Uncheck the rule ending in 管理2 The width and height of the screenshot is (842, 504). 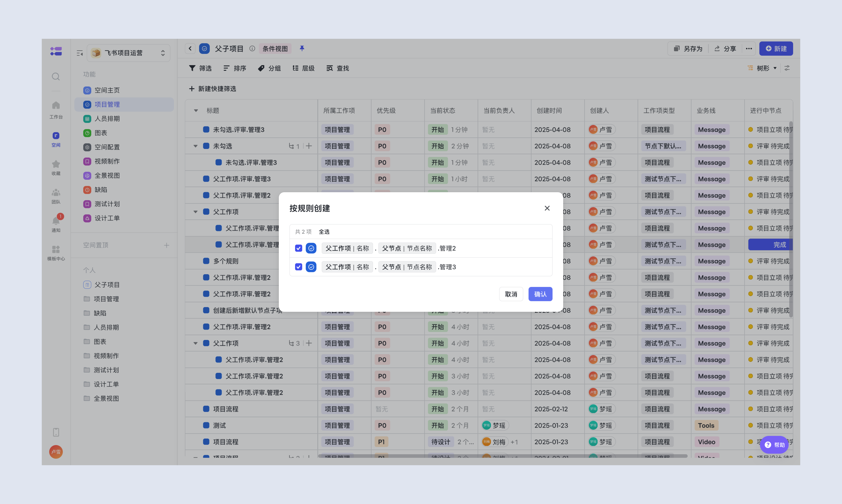pos(299,248)
